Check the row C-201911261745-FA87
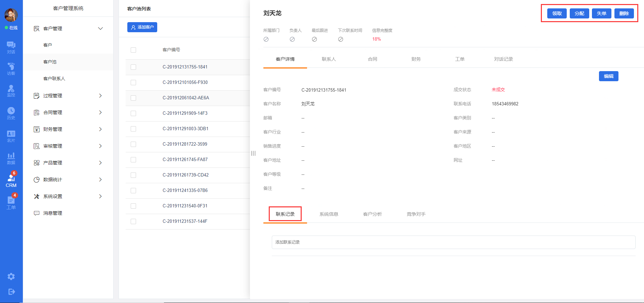644x303 pixels. (x=133, y=160)
